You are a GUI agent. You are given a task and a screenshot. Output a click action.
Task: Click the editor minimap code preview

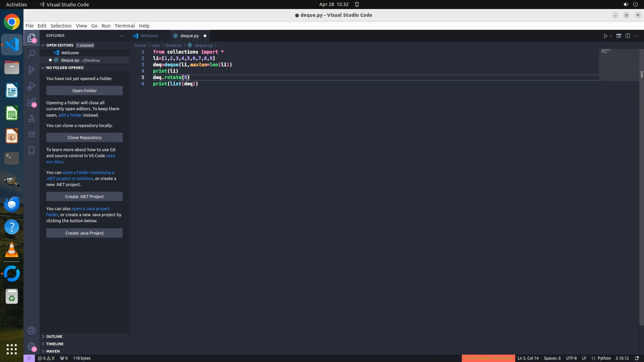point(606,51)
